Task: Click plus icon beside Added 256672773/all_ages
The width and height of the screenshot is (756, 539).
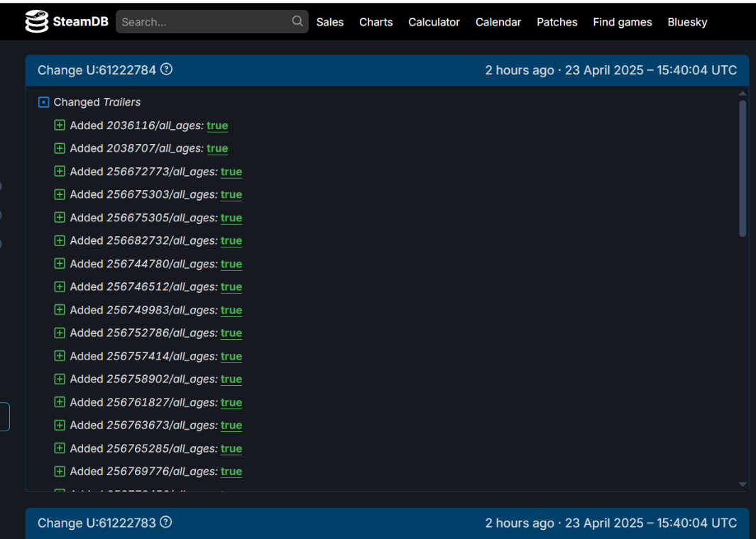Action: [60, 172]
